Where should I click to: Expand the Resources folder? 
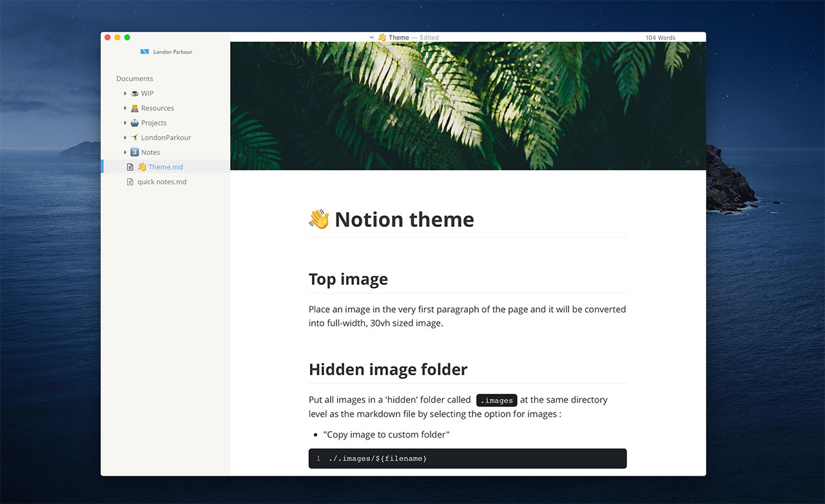pos(126,108)
